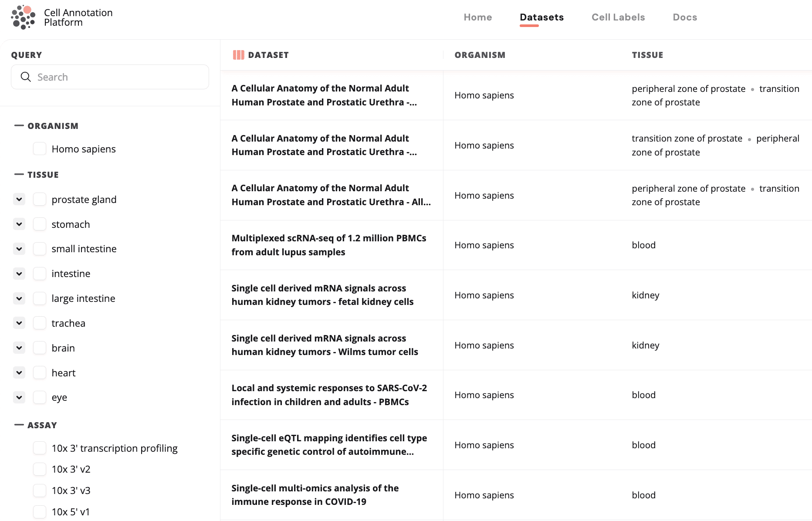812x521 pixels.
Task: Select the 10x 3' v2 assay filter
Action: (39, 469)
